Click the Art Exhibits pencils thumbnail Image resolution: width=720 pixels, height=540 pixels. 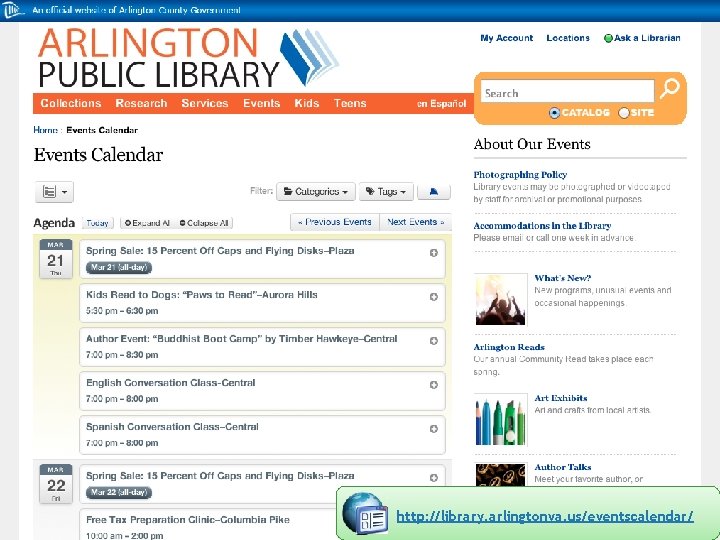tap(501, 420)
